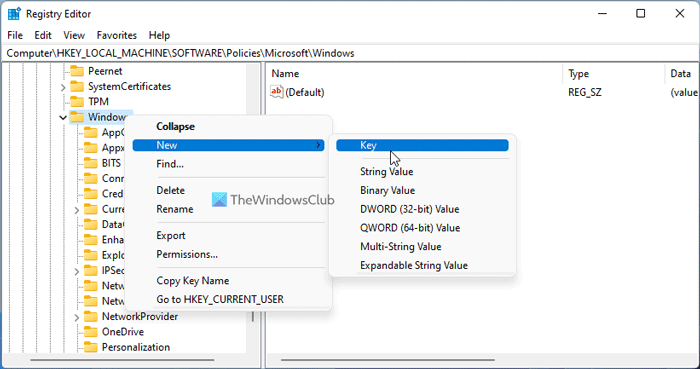700x369 pixels.
Task: Click the Name column header
Action: (x=415, y=74)
